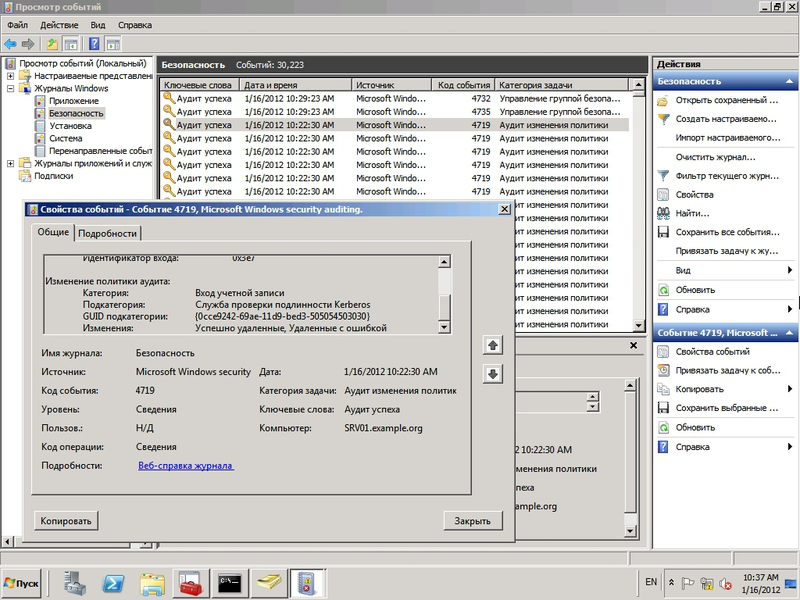Click Привязать задачу к событию action
The width and height of the screenshot is (800, 600).
point(728,370)
